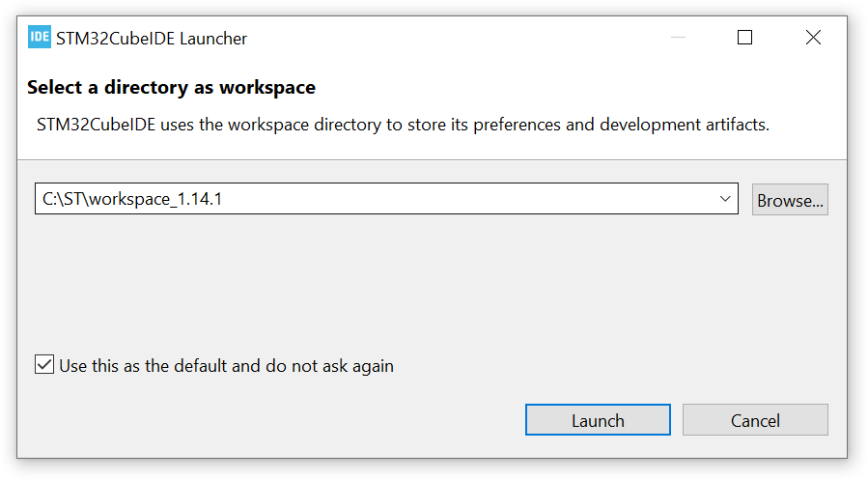
Task: Click empty white banner area beside the heading
Action: (x=579, y=88)
